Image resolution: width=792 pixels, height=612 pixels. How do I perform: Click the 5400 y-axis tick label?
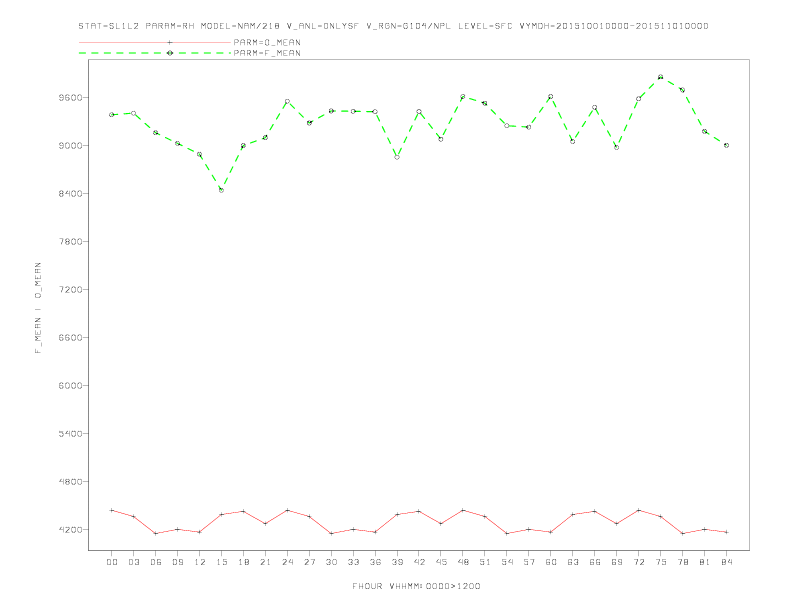70,433
